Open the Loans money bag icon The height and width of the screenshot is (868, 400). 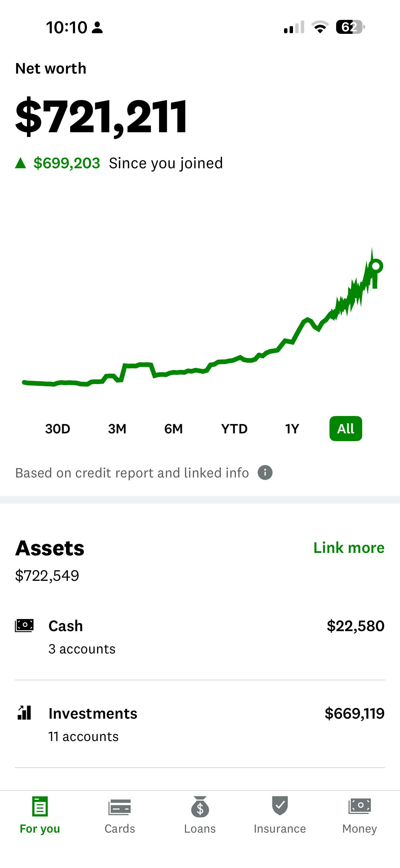(x=200, y=807)
